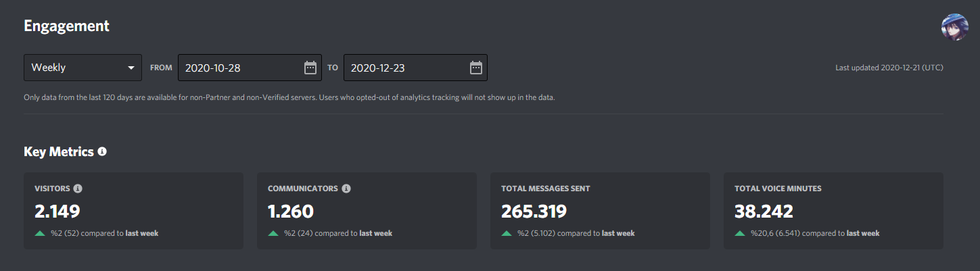Expand the Weekly interval dropdown

pyautogui.click(x=83, y=68)
